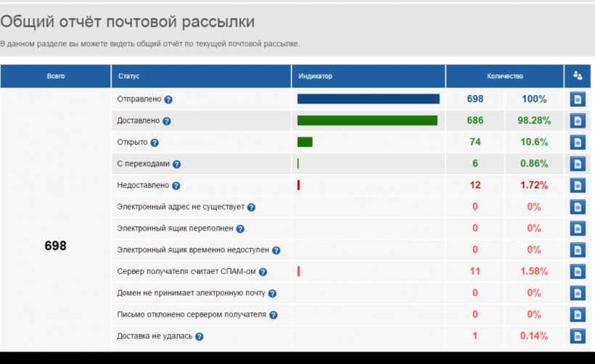Select the Недоставлено status label
595x364 pixels.
point(143,185)
